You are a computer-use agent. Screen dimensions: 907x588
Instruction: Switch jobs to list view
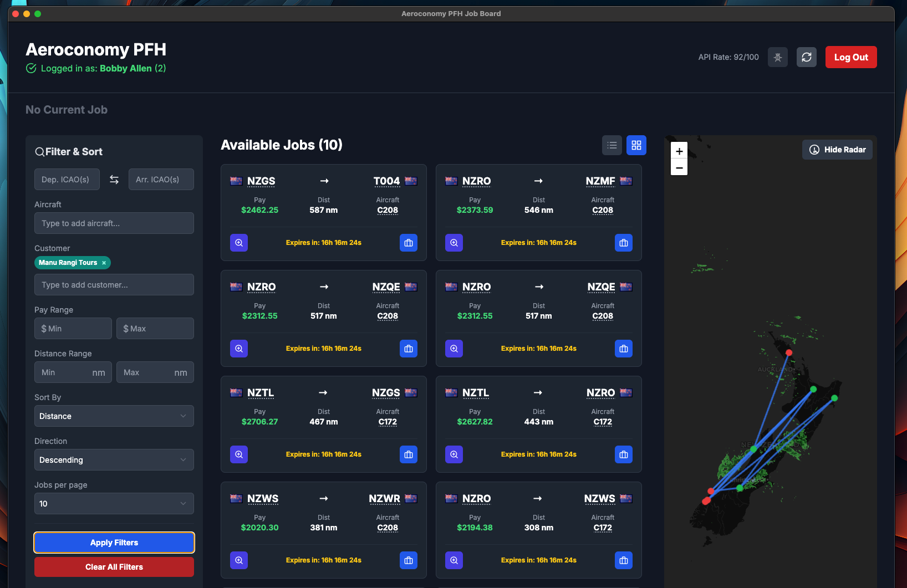coord(612,145)
